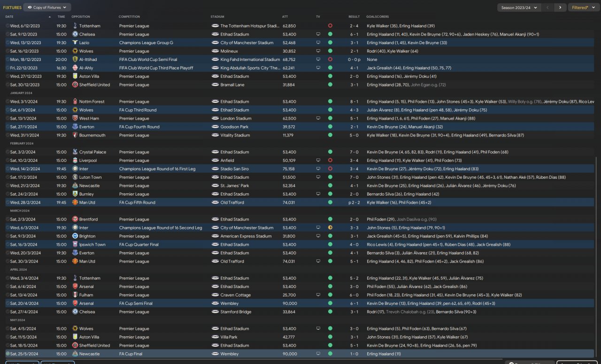This screenshot has height=364, width=601.
Task: Tick the check circle on the Tottenham 6/12/2023 row
Action: (x=8, y=26)
